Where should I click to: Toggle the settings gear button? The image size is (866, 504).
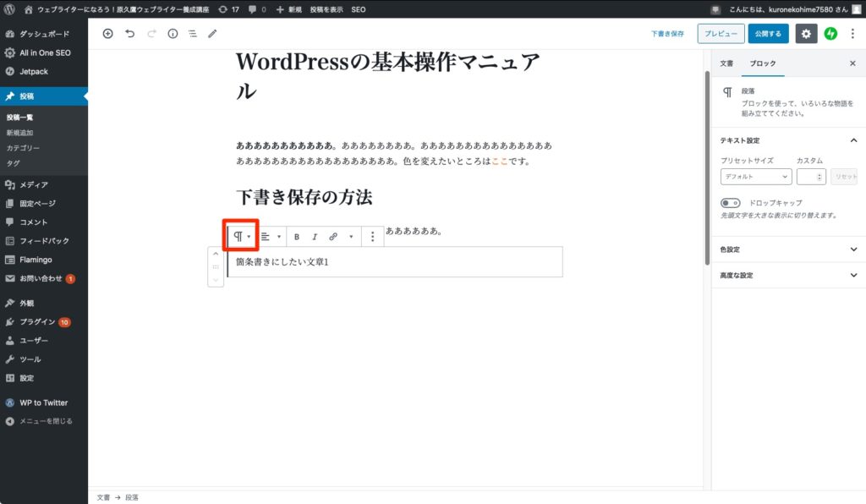tap(806, 34)
